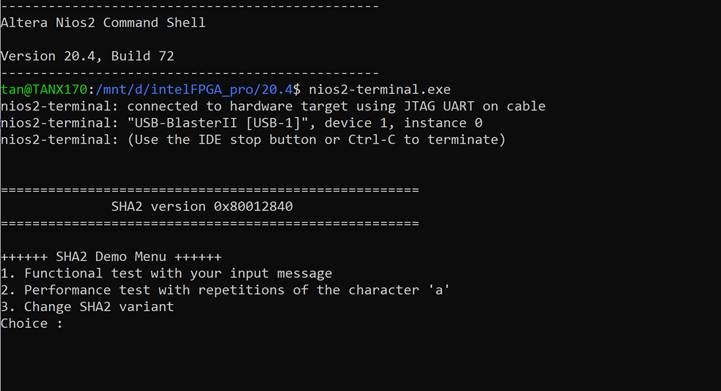Image resolution: width=721 pixels, height=391 pixels.
Task: Click the SHA2 Demo Menu heading
Action: click(111, 257)
